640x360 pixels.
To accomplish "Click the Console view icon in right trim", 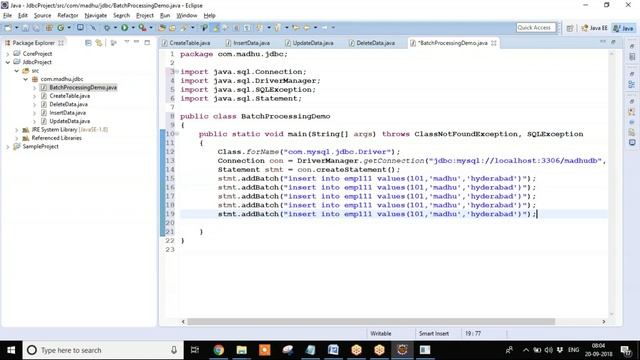I will coord(632,142).
